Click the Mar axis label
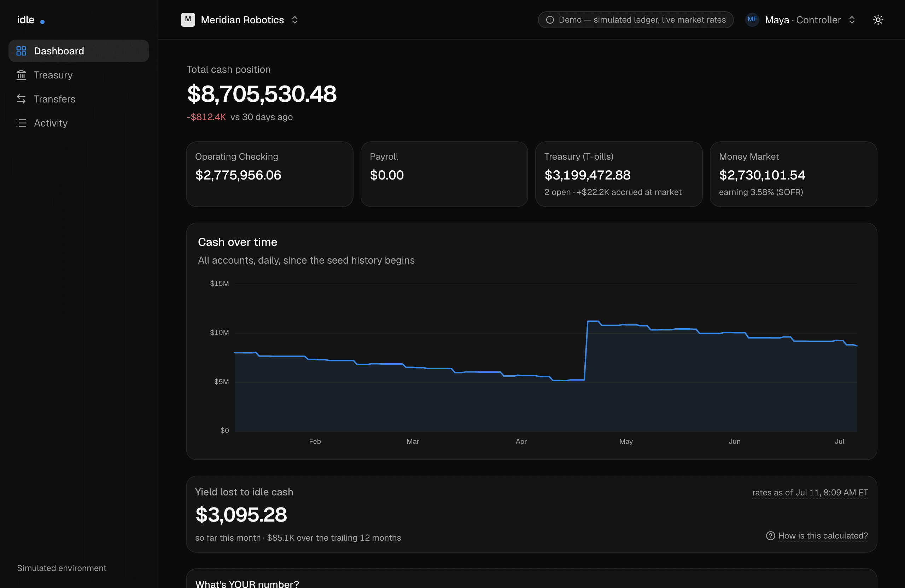The width and height of the screenshot is (905, 588). coord(413,441)
